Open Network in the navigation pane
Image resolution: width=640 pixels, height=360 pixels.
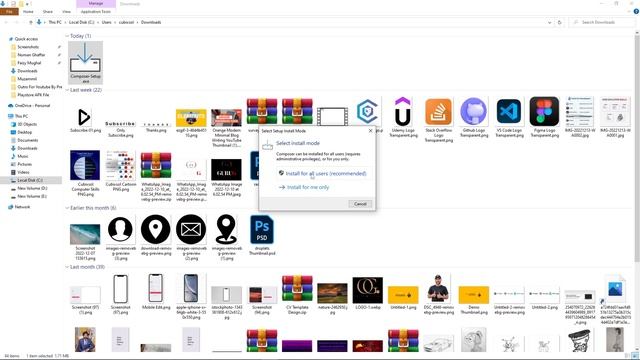pos(22,207)
